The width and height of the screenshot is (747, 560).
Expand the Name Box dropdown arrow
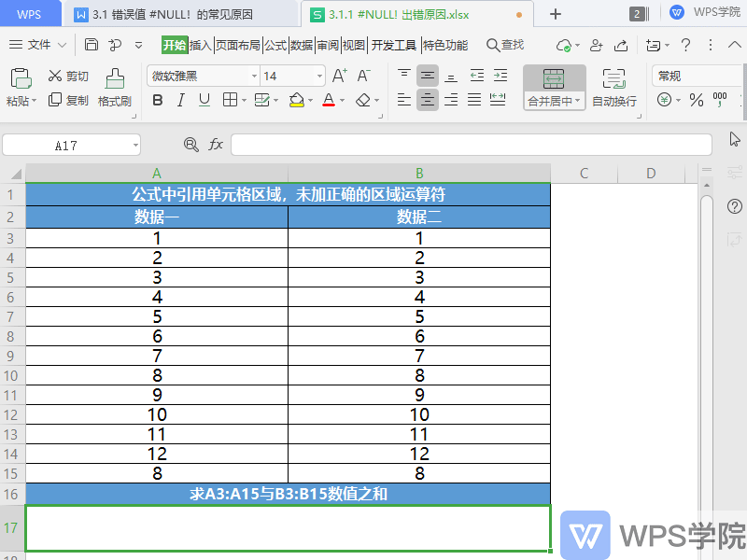(x=135, y=145)
